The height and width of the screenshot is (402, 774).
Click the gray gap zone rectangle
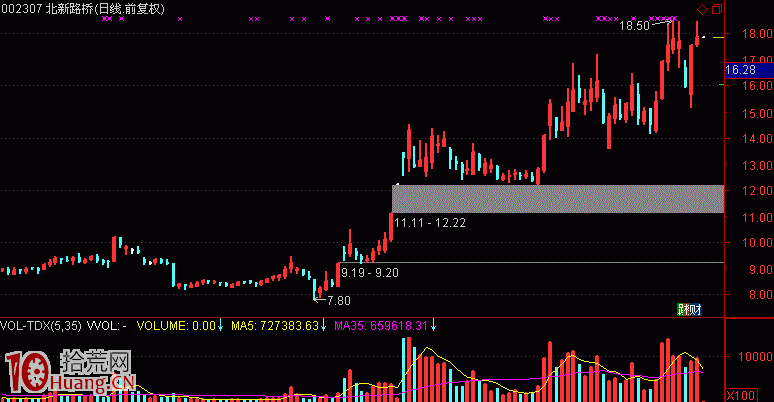click(x=558, y=199)
